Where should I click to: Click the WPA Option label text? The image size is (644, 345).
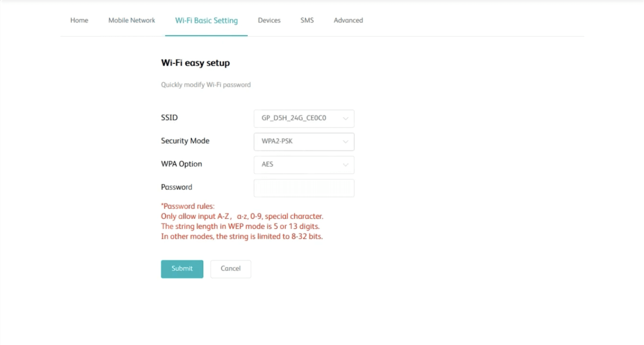pos(181,164)
